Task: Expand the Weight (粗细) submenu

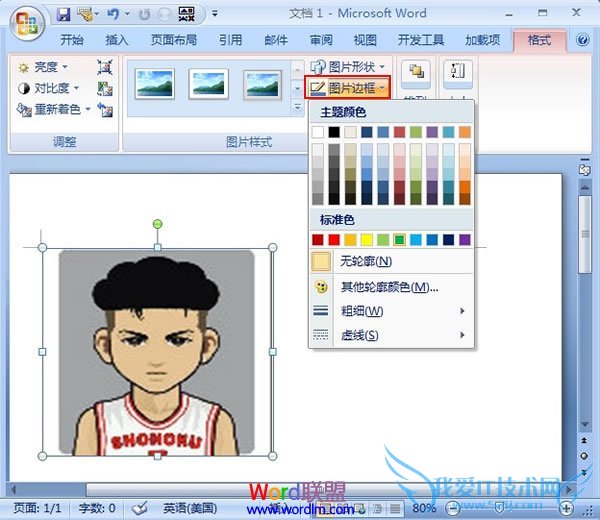Action: click(390, 311)
